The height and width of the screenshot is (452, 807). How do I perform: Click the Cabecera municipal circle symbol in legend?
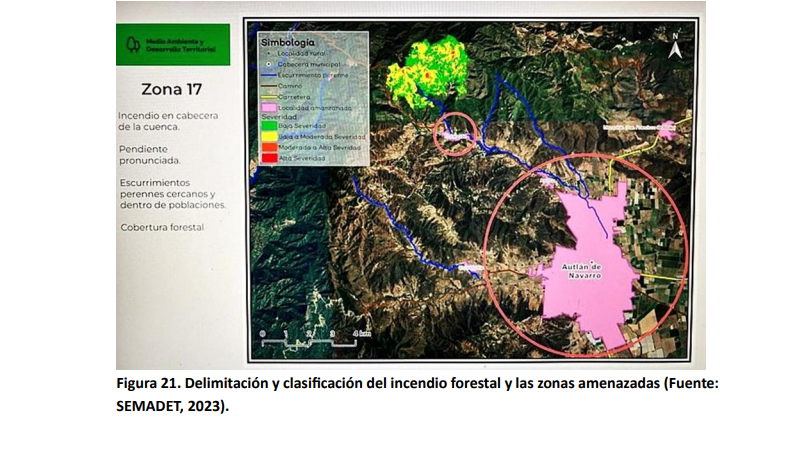pos(268,63)
